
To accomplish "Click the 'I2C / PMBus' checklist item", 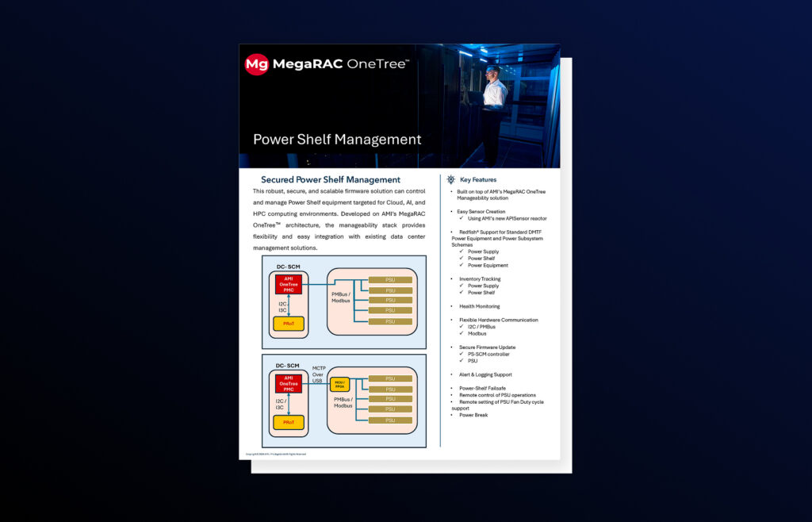I will click(481, 327).
